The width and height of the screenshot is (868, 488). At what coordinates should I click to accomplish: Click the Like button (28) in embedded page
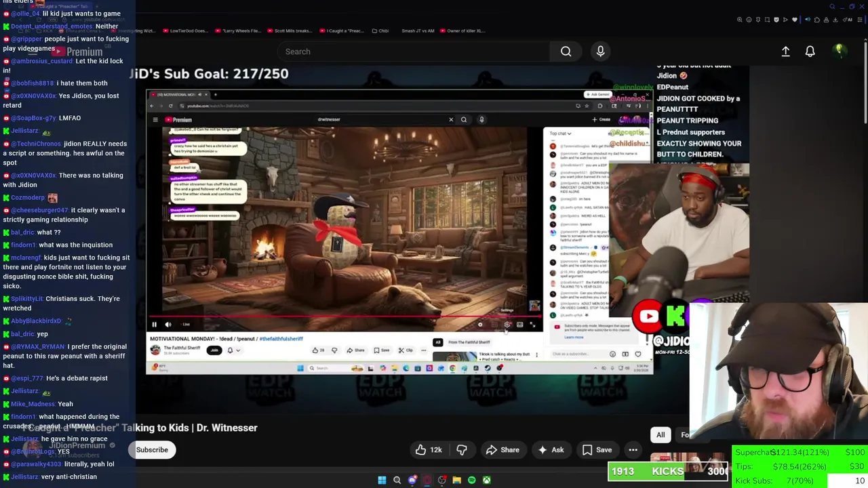click(x=319, y=350)
